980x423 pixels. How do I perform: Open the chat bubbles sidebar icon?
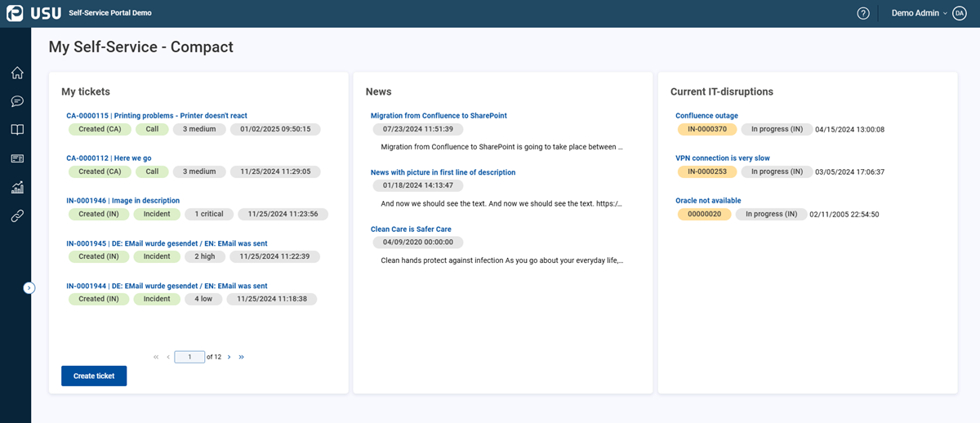tap(17, 101)
